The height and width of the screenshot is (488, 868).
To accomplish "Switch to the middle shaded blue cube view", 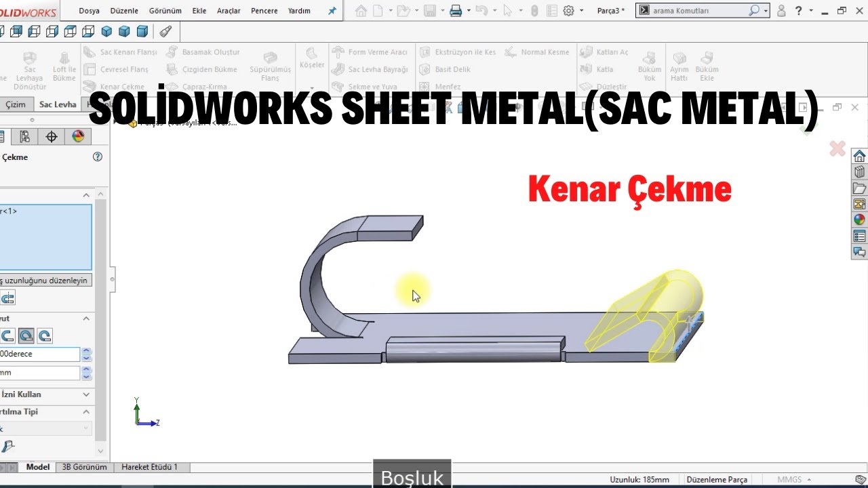I will pyautogui.click(x=124, y=31).
